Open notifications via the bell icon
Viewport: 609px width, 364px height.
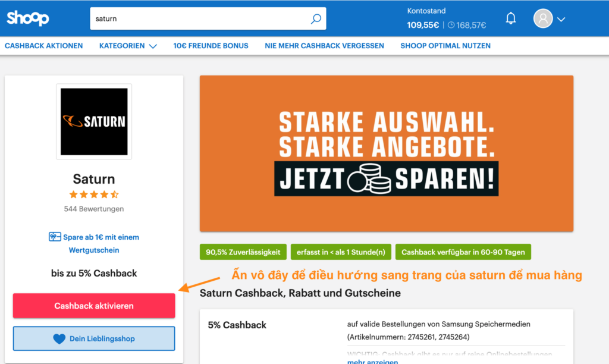(511, 18)
